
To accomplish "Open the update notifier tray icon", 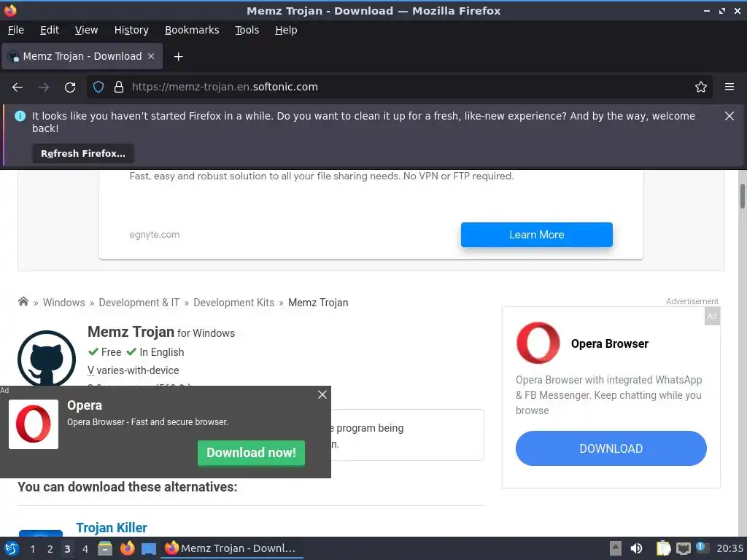I will (x=702, y=548).
